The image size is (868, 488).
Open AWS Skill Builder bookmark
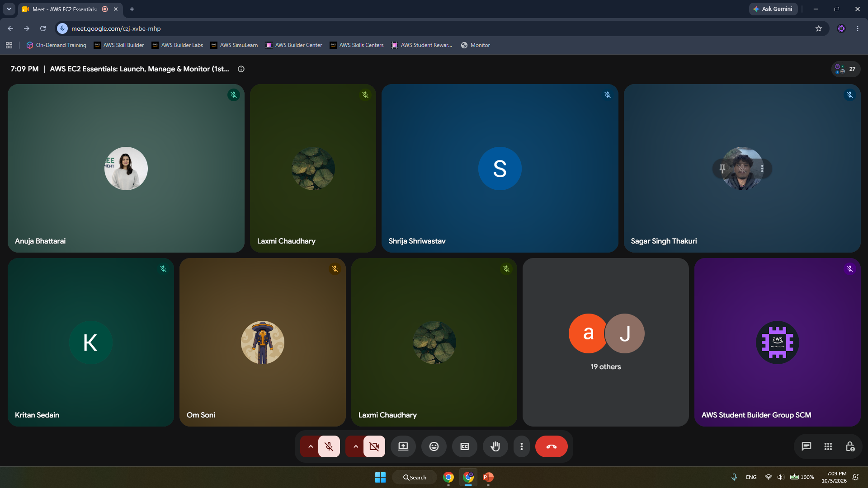coord(119,45)
